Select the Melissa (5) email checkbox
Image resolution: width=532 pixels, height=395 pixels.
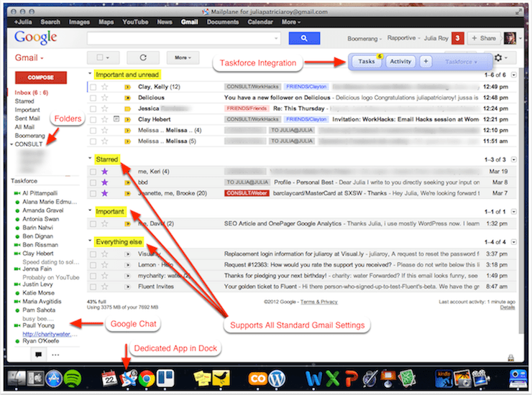point(93,141)
